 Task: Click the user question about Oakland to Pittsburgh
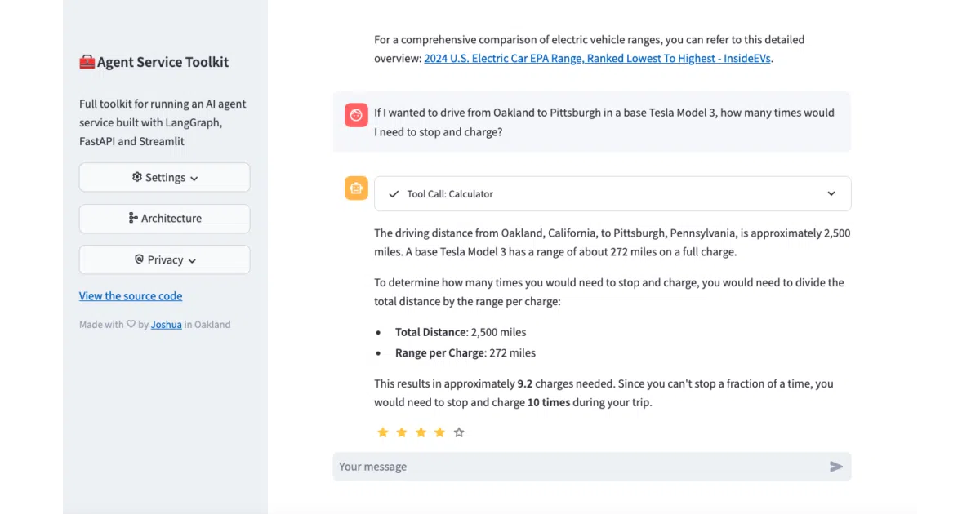pyautogui.click(x=604, y=122)
